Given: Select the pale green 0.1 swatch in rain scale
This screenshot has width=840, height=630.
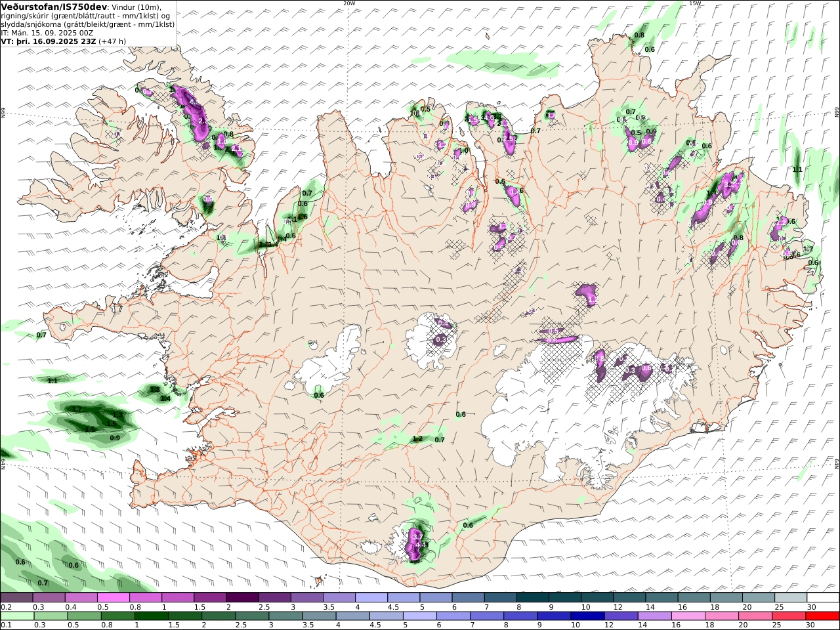Looking at the screenshot, I should click(17, 616).
